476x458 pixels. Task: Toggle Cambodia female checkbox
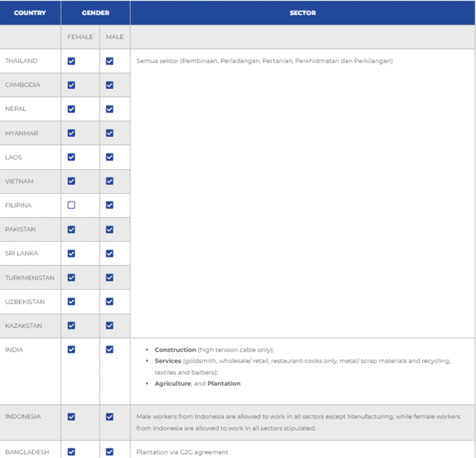71,85
